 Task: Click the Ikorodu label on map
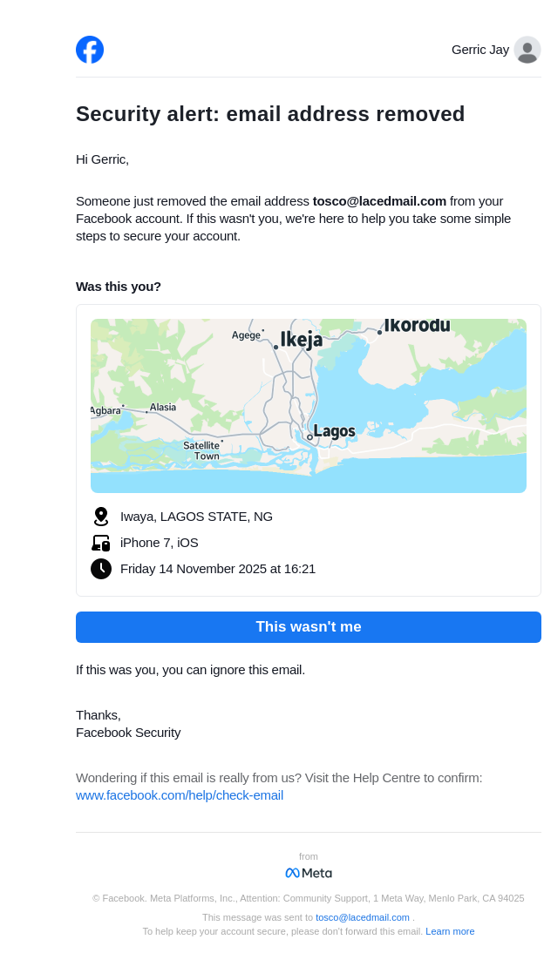(418, 326)
